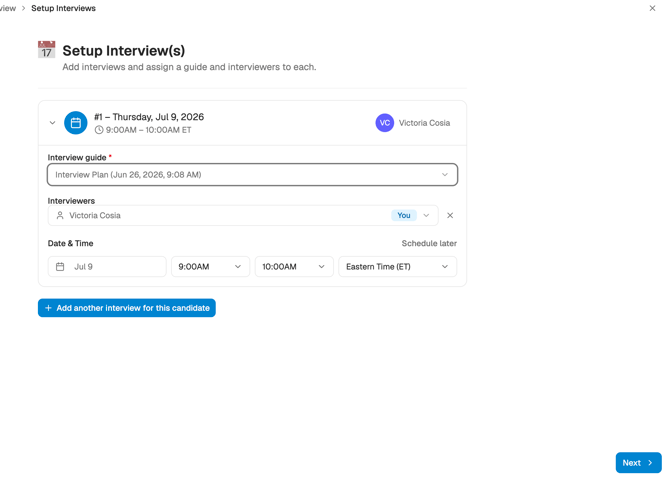Change the 9:00AM start time dropdown
Viewport: 670px width, 479px height.
click(210, 267)
